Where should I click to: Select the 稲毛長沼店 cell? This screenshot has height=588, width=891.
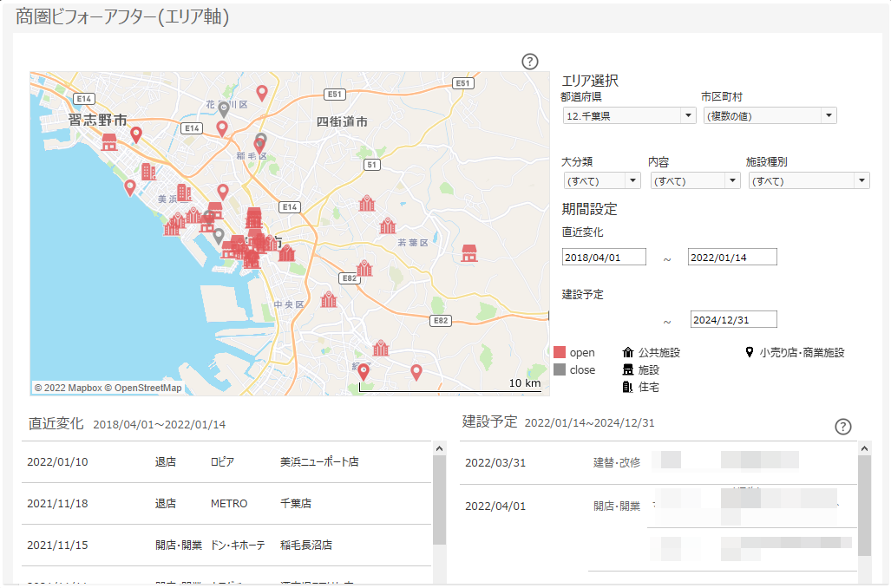point(306,546)
